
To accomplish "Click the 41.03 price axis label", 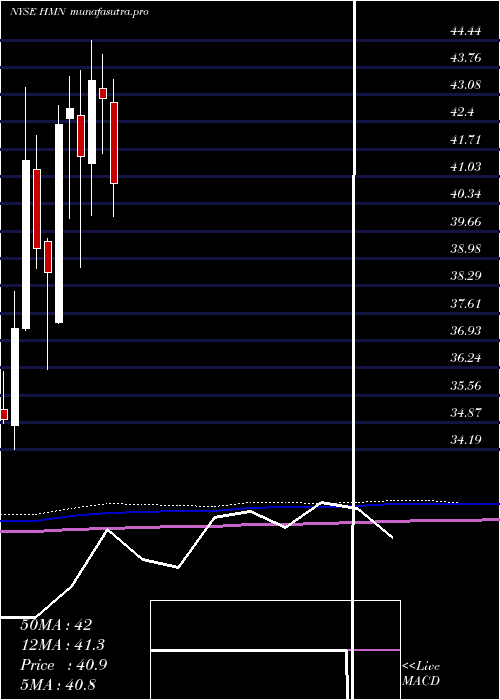I will click(x=466, y=167).
